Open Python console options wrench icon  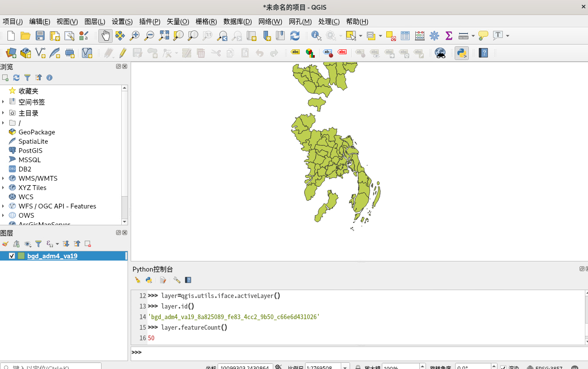pos(177,280)
